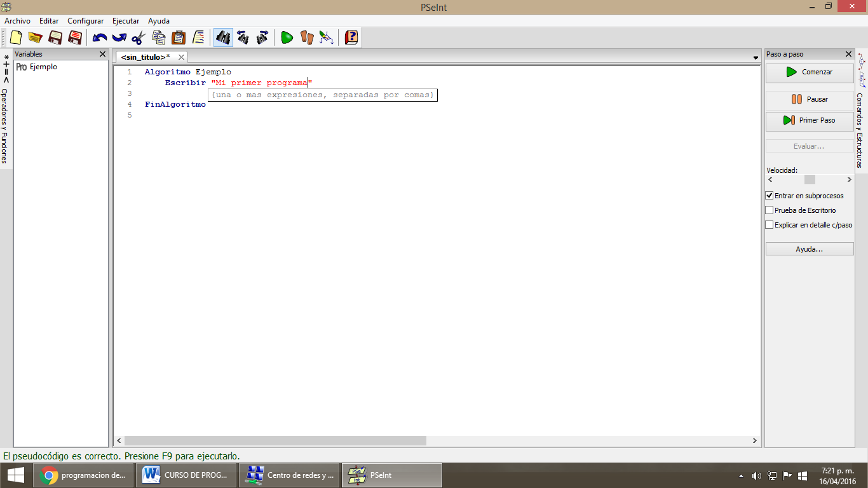This screenshot has height=488, width=868.
Task: Undo the last edit with the arrow icon
Action: (99, 37)
